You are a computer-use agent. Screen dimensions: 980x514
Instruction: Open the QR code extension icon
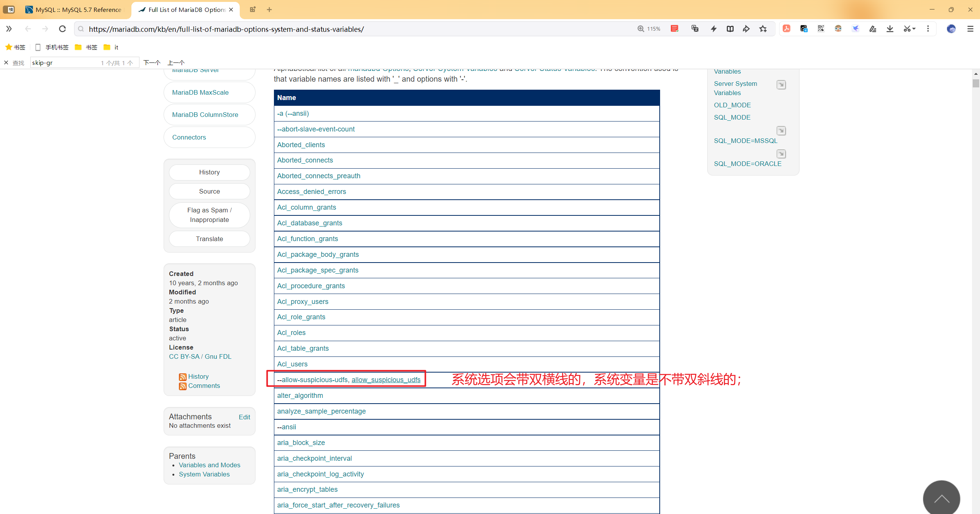point(821,29)
